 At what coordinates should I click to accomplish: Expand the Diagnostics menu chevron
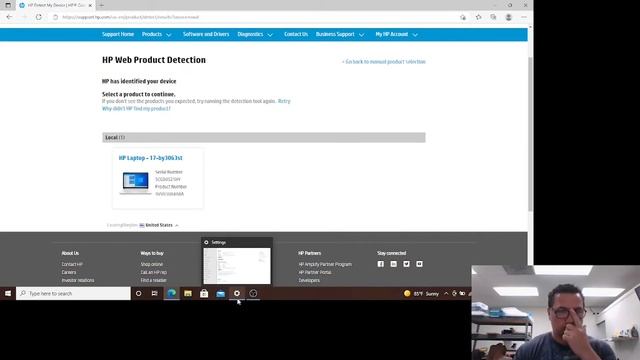[x=270, y=35]
